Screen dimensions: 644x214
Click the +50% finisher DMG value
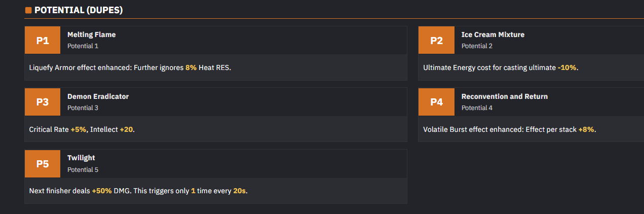pyautogui.click(x=102, y=191)
